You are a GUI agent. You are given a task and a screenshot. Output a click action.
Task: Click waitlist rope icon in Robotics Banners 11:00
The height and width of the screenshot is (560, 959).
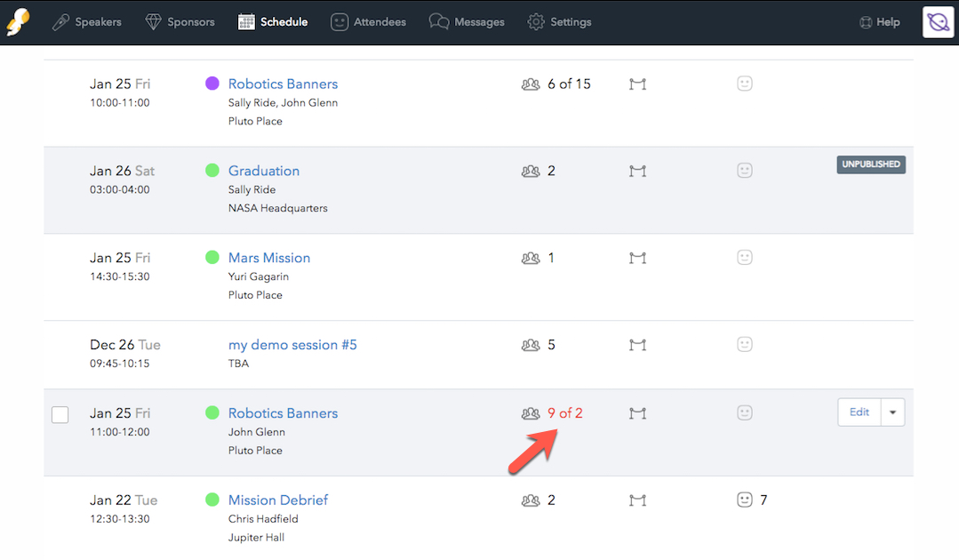coord(637,413)
